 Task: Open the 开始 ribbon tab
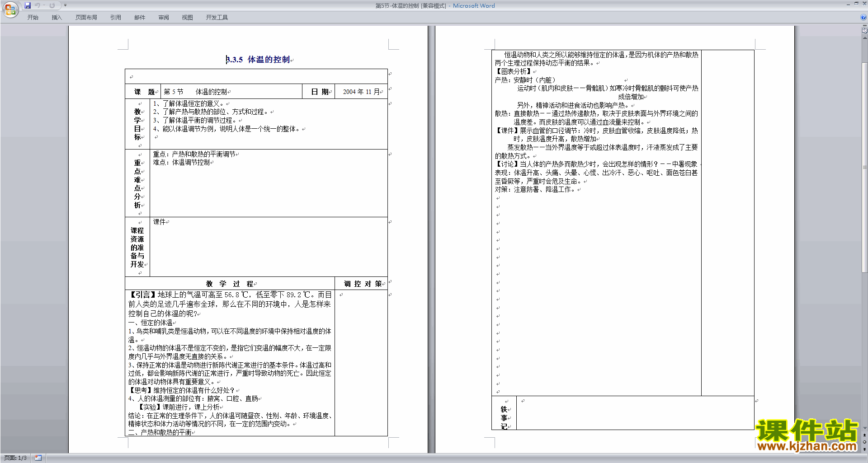click(33, 18)
